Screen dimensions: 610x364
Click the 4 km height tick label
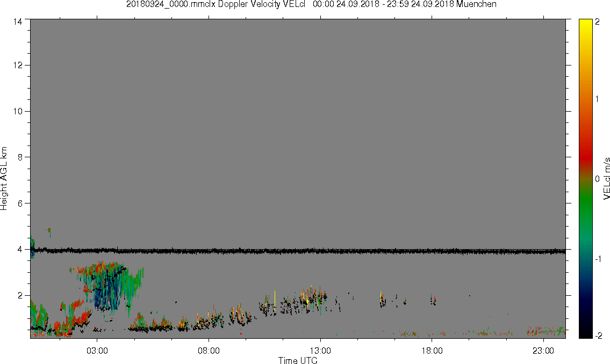[x=20, y=250]
